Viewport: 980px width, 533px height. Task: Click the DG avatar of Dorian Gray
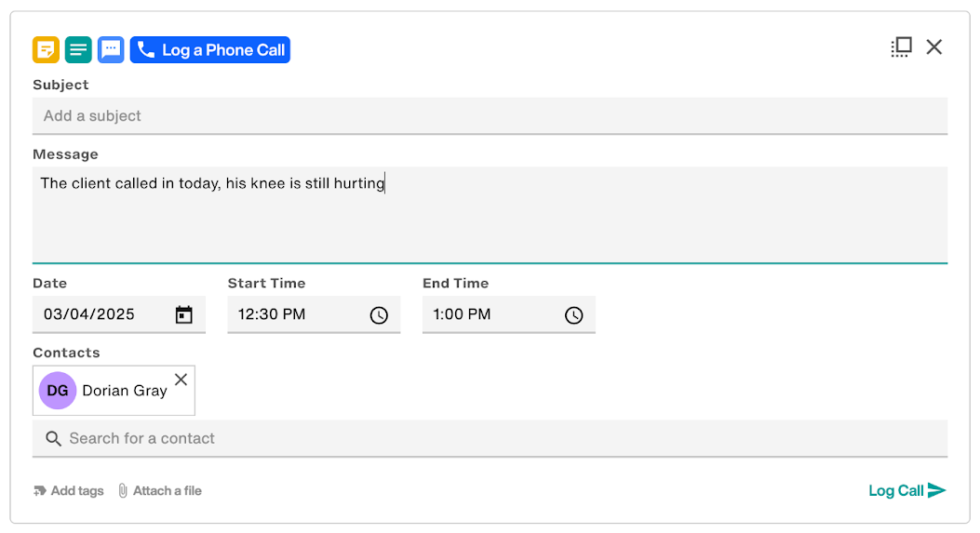58,391
